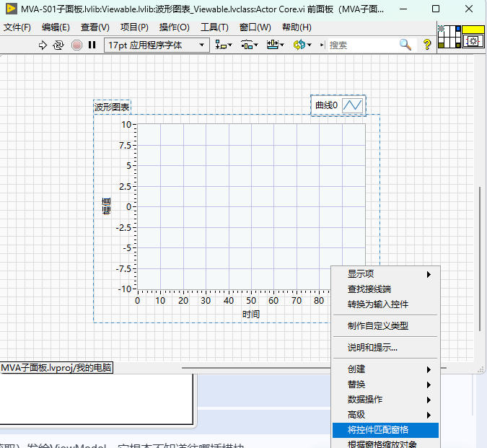This screenshot has height=448, width=487.
Task: Click the 幅值 Y-axis label
Action: coord(106,206)
